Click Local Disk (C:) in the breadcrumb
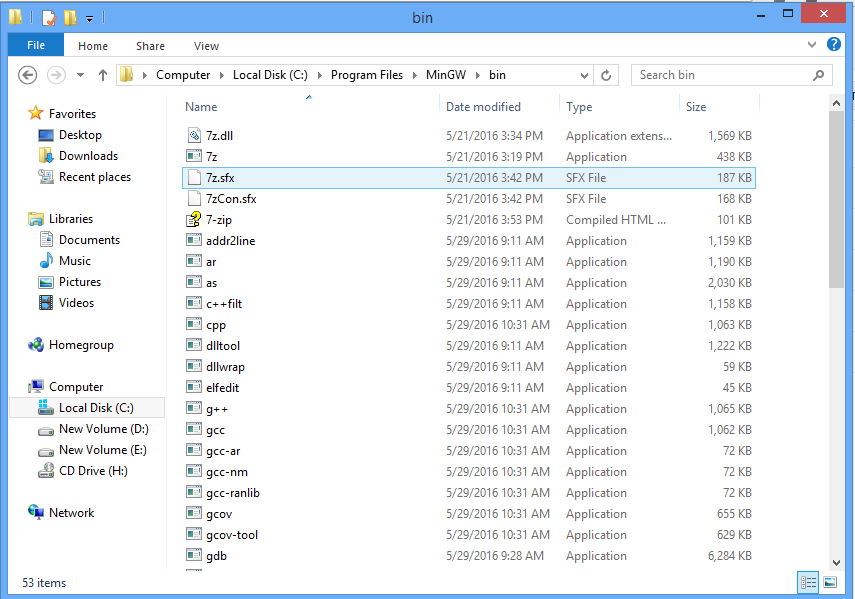 [270, 75]
